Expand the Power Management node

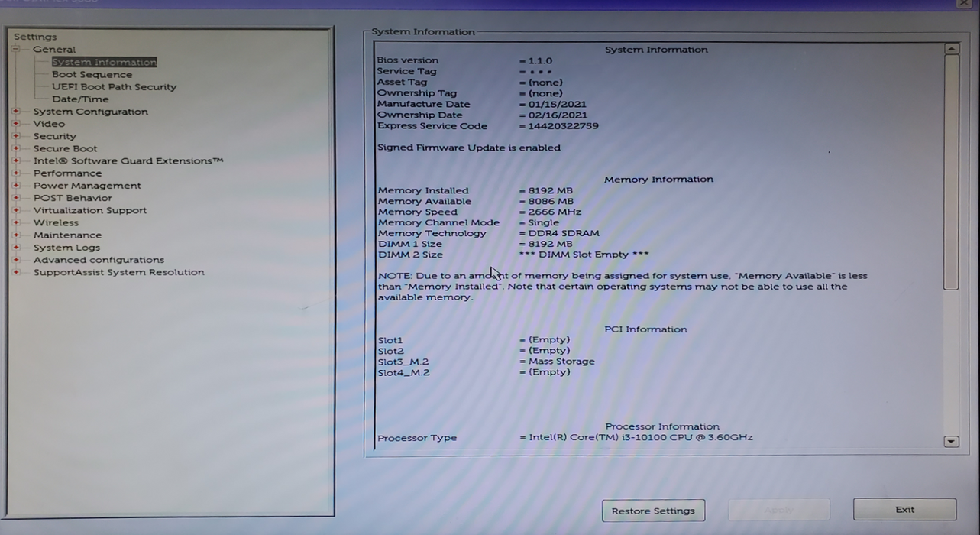pos(16,186)
